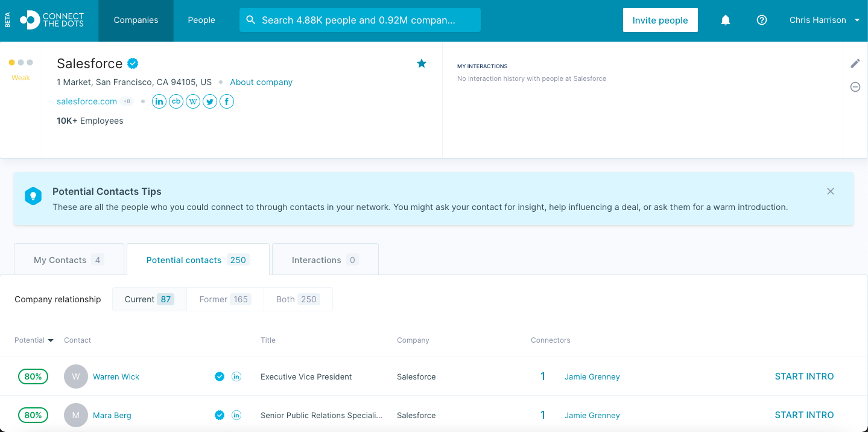Click the edit pencil icon

point(855,63)
